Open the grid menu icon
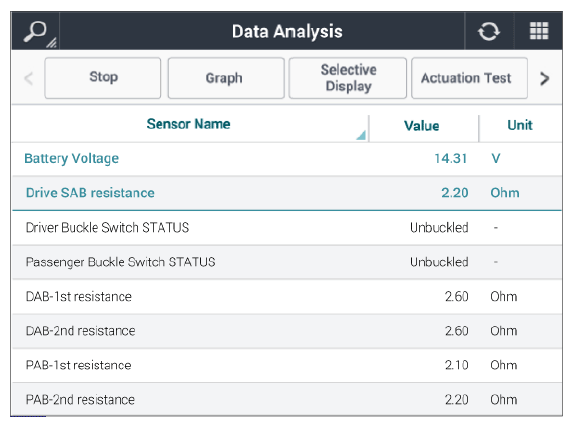 [x=539, y=31]
